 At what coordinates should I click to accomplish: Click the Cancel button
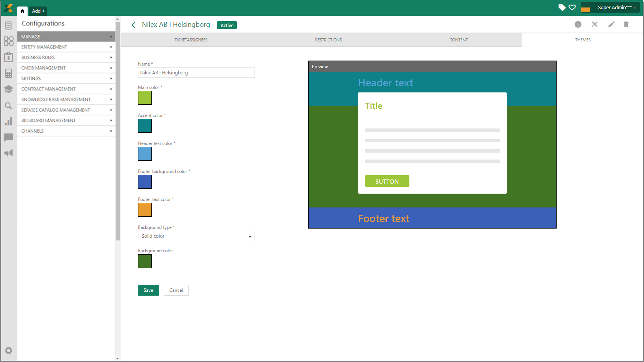(176, 290)
